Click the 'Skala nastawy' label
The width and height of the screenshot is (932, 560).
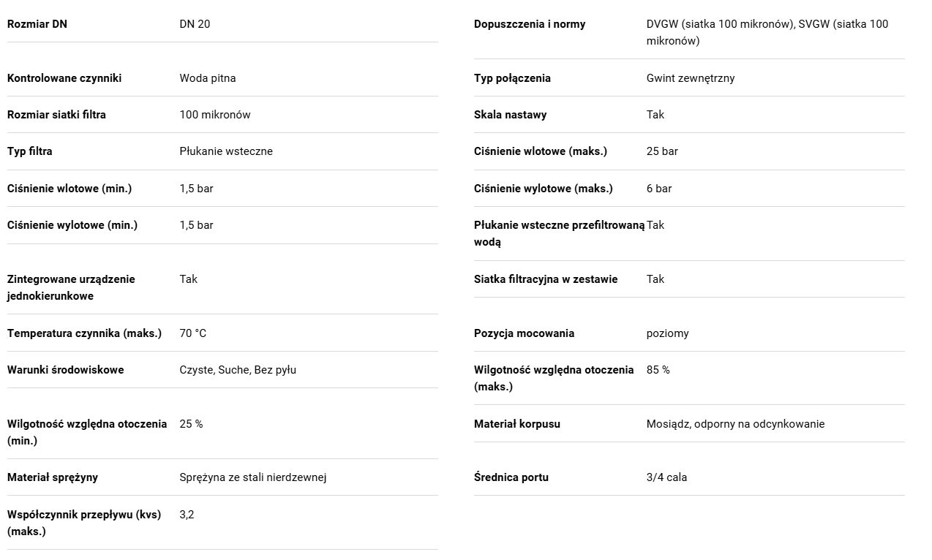[x=511, y=115]
